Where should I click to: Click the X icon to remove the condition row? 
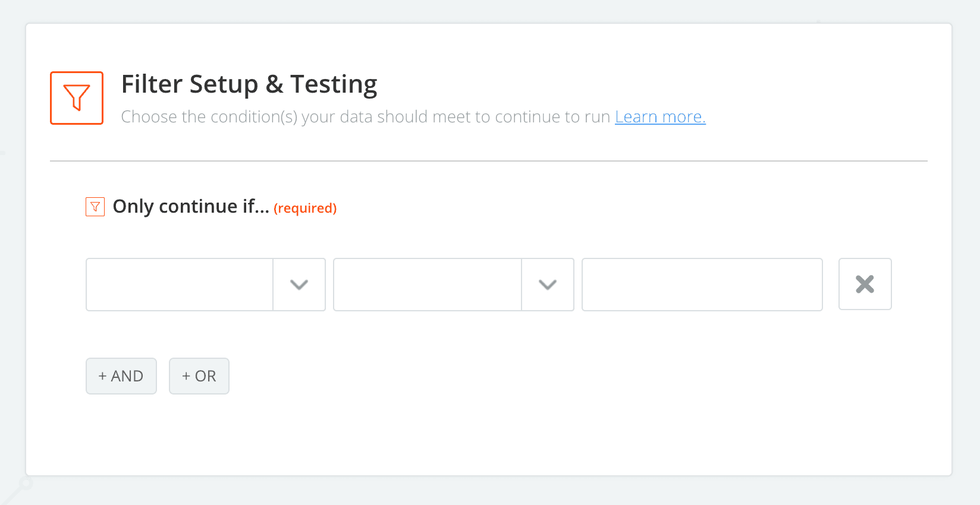point(865,284)
